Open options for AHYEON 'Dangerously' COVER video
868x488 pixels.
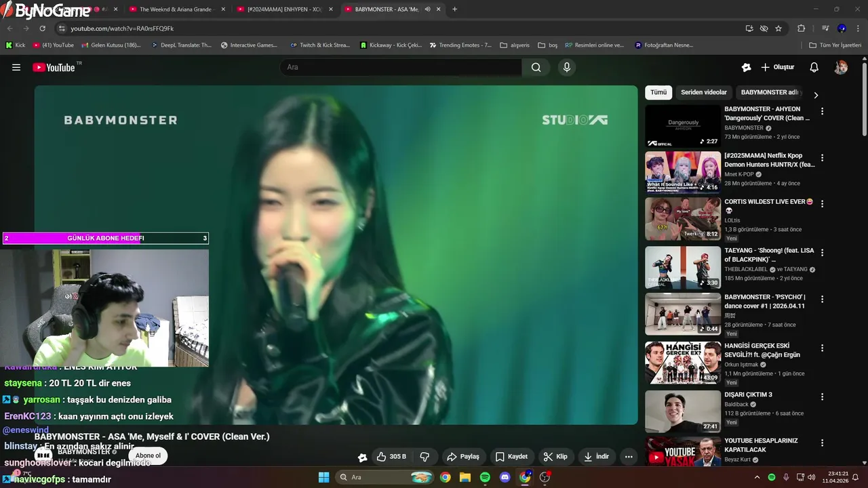(822, 111)
